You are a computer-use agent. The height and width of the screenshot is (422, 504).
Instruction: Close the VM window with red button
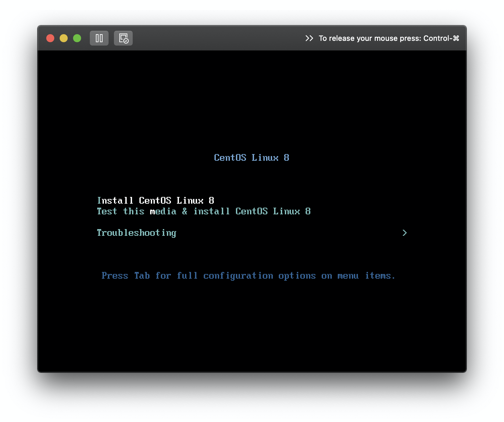click(x=50, y=38)
